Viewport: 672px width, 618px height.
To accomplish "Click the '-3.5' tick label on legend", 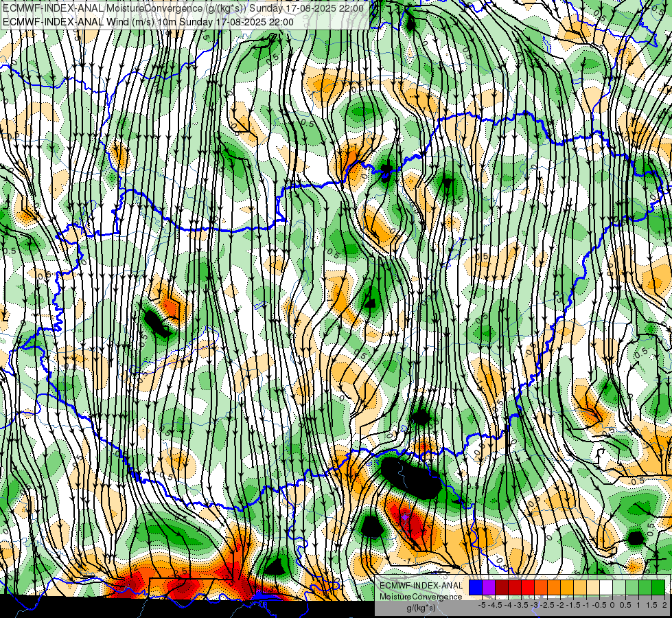I will point(521,605).
